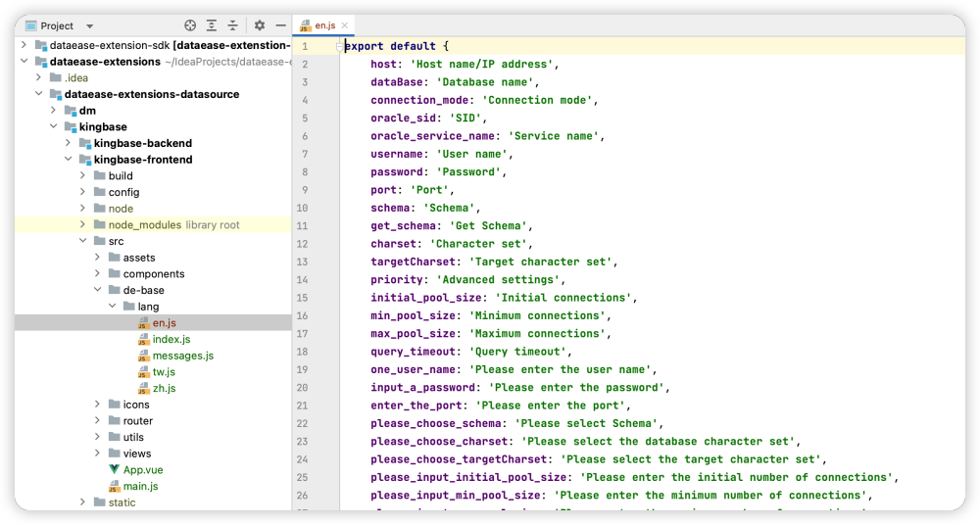The width and height of the screenshot is (980, 525).
Task: Close the en.js editor tab
Action: [x=344, y=25]
